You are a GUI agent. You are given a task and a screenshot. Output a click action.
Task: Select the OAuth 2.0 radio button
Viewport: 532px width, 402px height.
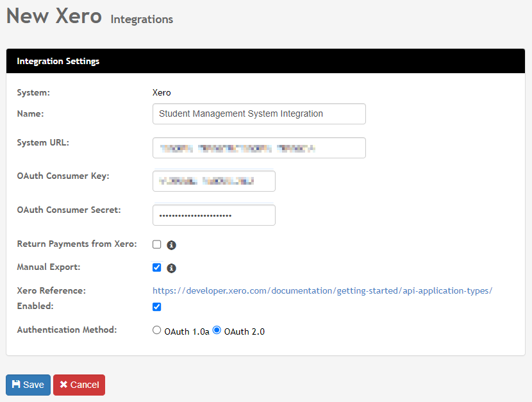point(217,330)
